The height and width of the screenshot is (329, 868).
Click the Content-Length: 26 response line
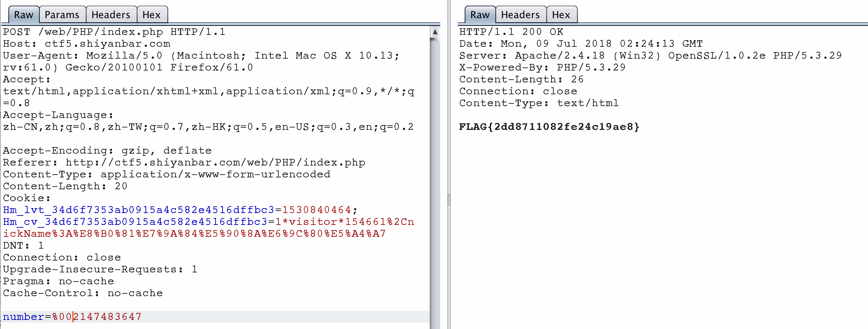(x=522, y=79)
